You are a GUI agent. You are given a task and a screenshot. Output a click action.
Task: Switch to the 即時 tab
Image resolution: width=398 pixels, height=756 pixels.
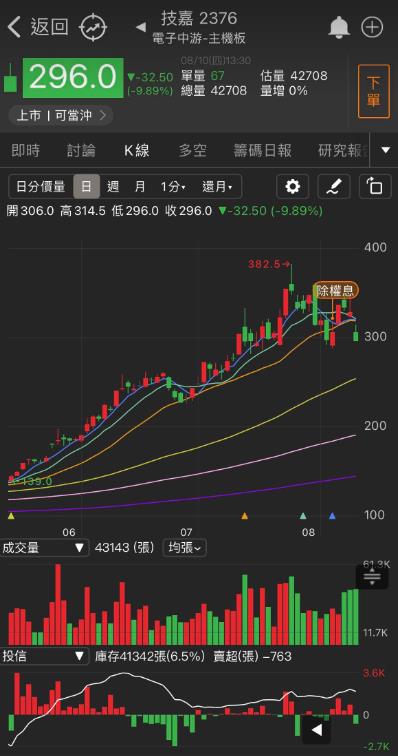point(26,150)
